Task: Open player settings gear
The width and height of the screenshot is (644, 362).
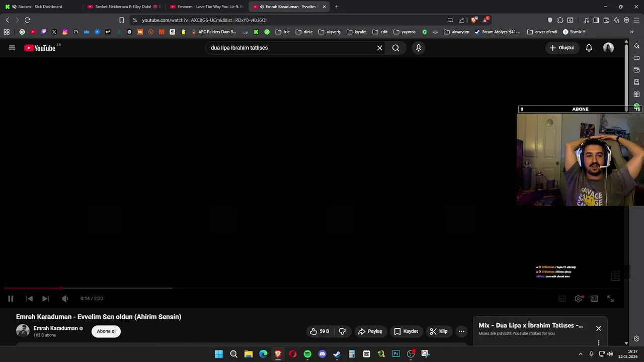Action: point(579,298)
